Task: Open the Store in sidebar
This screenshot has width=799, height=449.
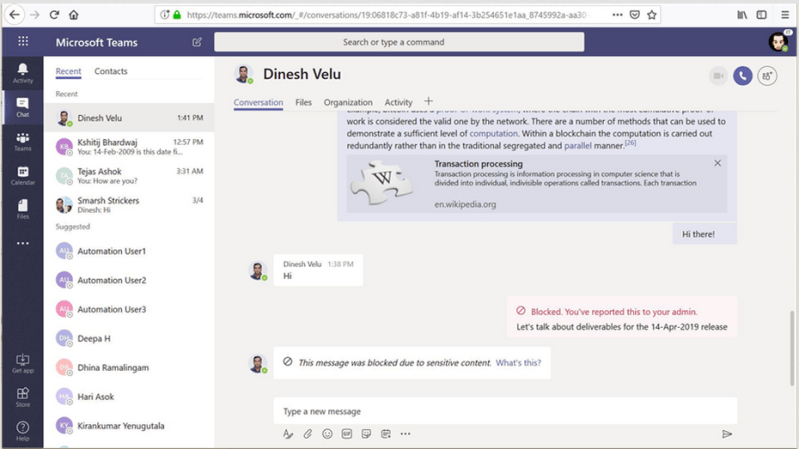Action: click(x=22, y=397)
